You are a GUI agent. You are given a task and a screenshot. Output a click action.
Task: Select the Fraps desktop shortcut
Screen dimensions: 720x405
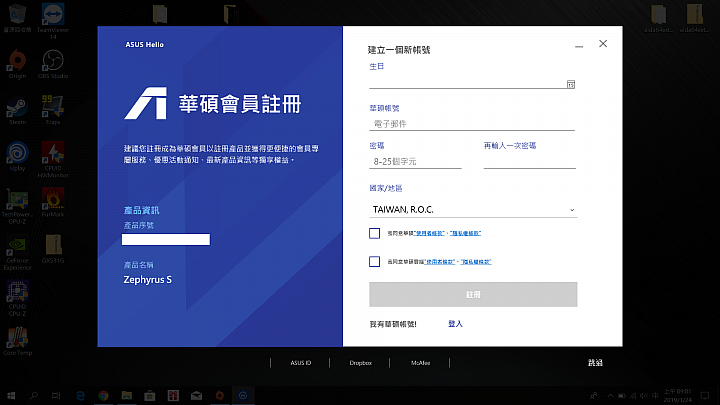(x=53, y=110)
